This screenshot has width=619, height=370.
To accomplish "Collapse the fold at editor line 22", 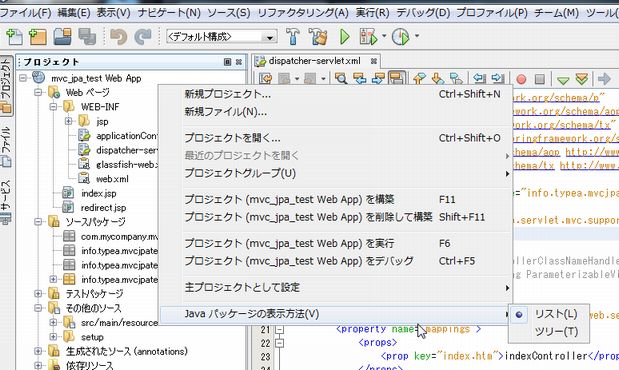I will point(279,343).
